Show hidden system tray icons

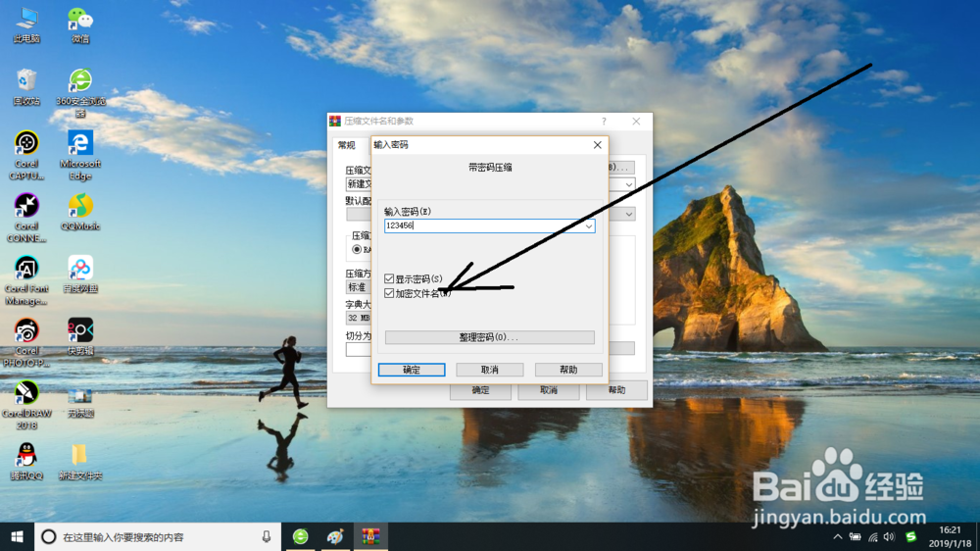tap(838, 536)
